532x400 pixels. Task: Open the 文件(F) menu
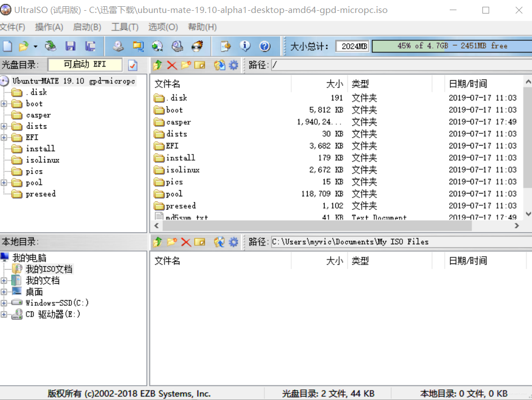[12, 27]
